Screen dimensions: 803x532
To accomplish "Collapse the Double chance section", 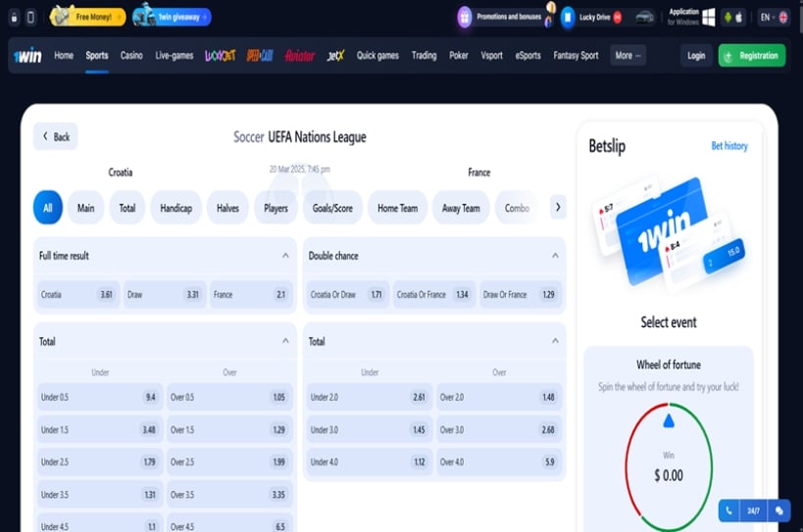I will click(555, 256).
